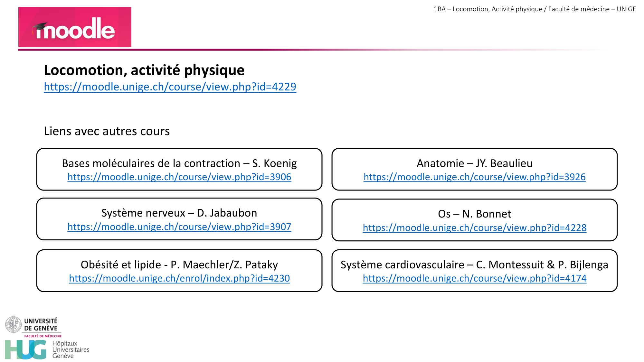Open the Os course link id=4228
Image resolution: width=644 pixels, height=362 pixels.
point(474,227)
